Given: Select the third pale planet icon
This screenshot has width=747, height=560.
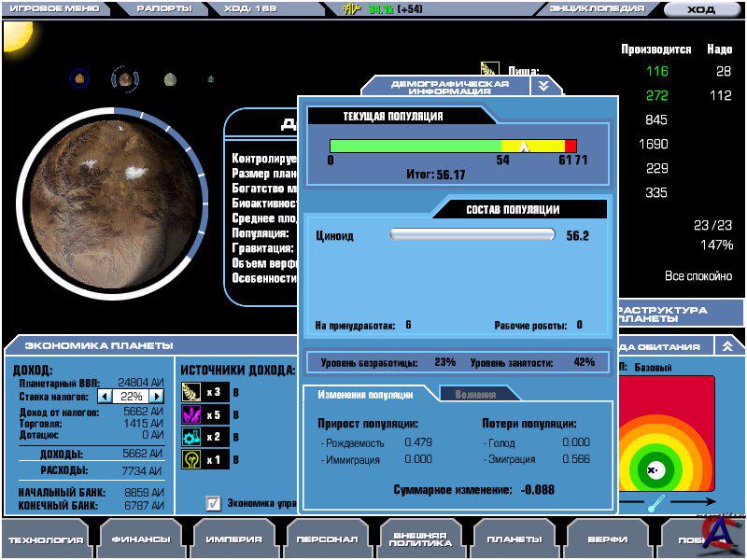Looking at the screenshot, I should pyautogui.click(x=170, y=80).
